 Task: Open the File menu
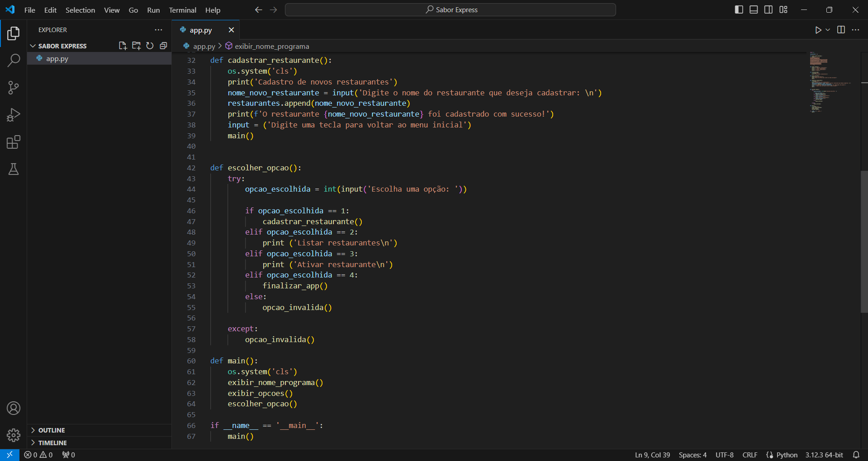[x=29, y=10]
